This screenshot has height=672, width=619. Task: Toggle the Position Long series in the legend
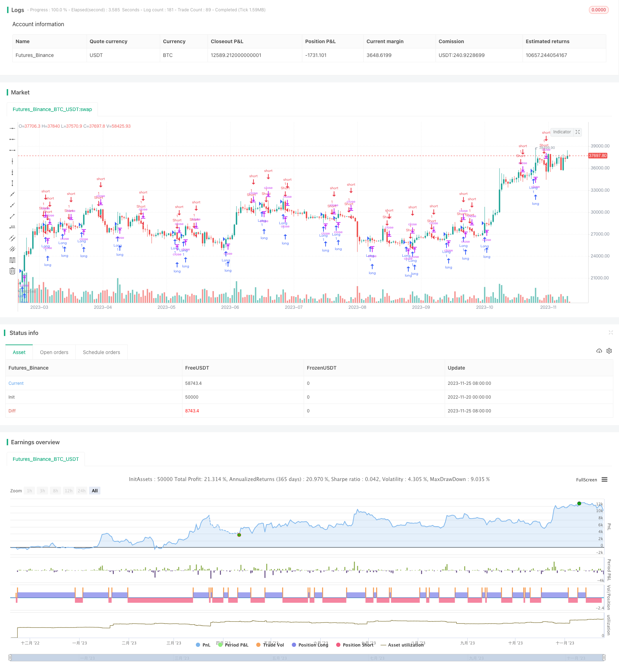(310, 645)
